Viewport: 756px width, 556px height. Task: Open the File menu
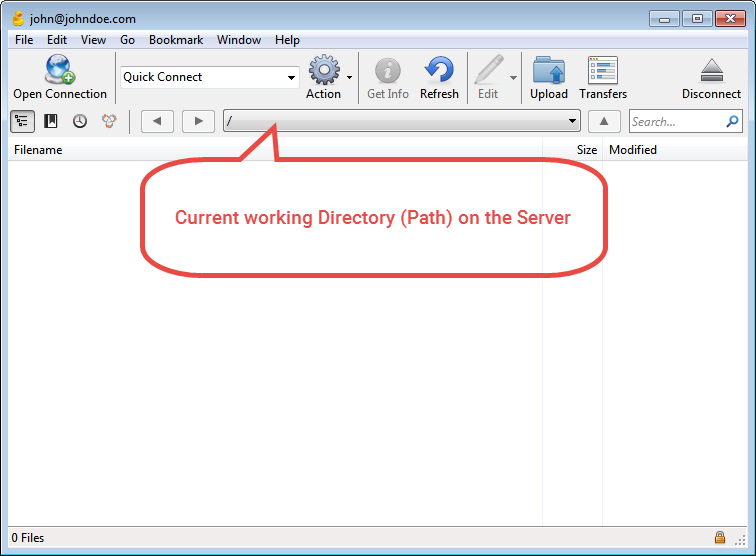click(x=24, y=40)
